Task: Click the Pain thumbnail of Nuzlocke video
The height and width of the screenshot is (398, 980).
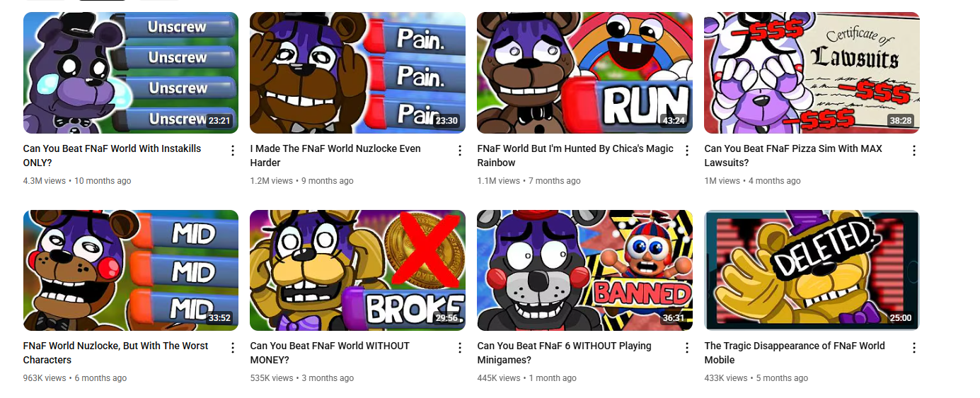Action: point(358,73)
